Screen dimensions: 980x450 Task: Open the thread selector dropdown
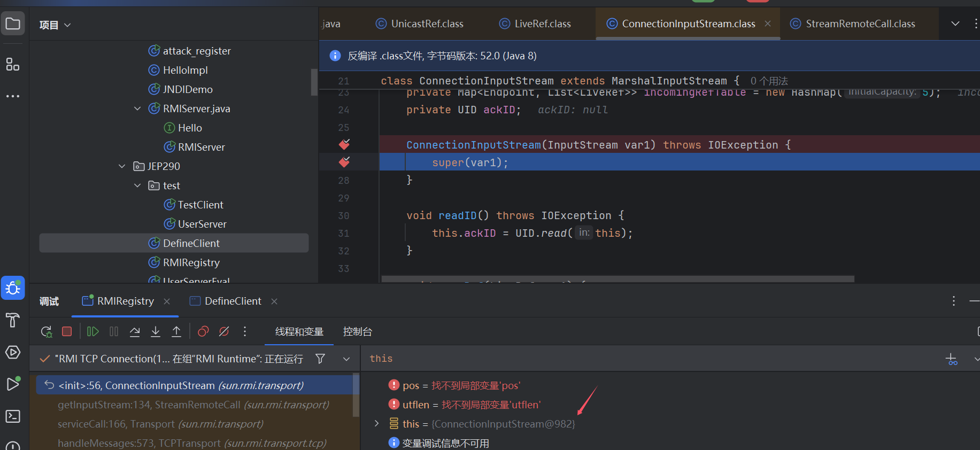pyautogui.click(x=346, y=359)
